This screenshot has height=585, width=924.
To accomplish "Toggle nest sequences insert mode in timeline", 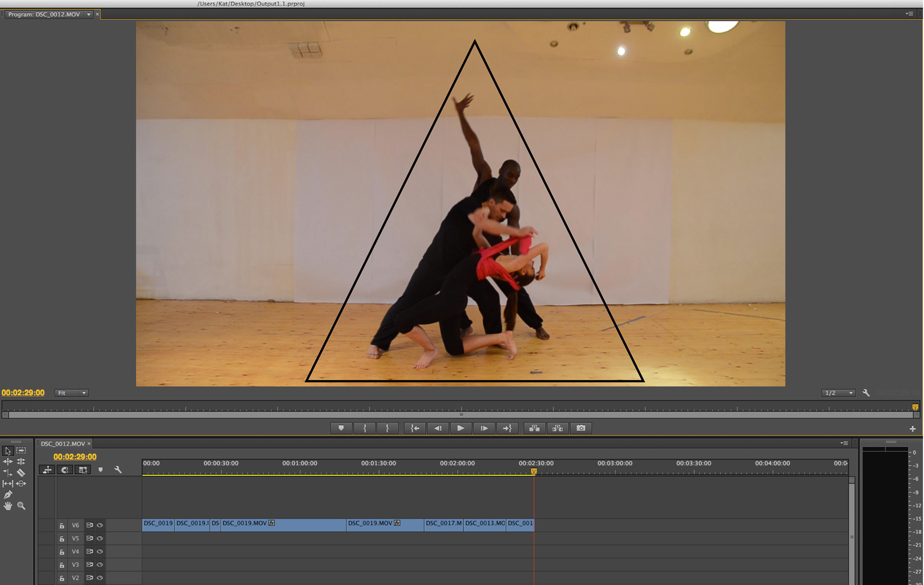I will point(47,469).
